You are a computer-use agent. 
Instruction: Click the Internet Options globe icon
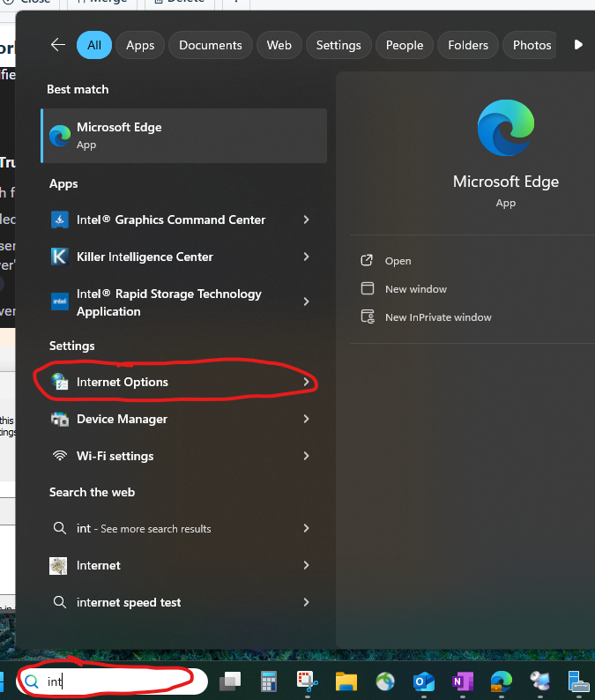(59, 382)
